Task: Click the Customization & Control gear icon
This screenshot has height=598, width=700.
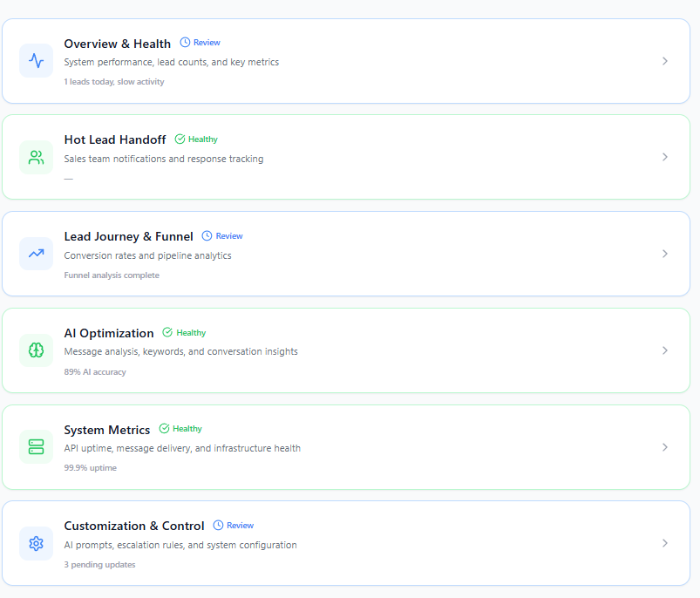Action: tap(36, 543)
